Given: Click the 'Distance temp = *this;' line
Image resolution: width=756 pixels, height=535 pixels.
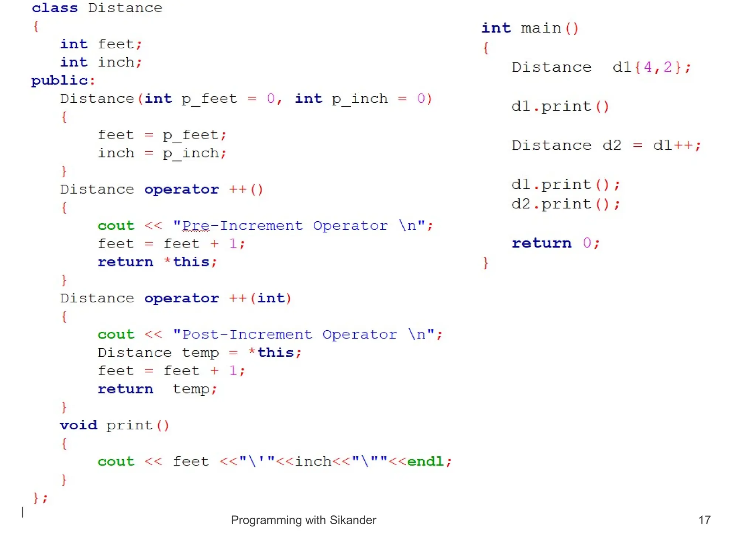Looking at the screenshot, I should click(199, 352).
